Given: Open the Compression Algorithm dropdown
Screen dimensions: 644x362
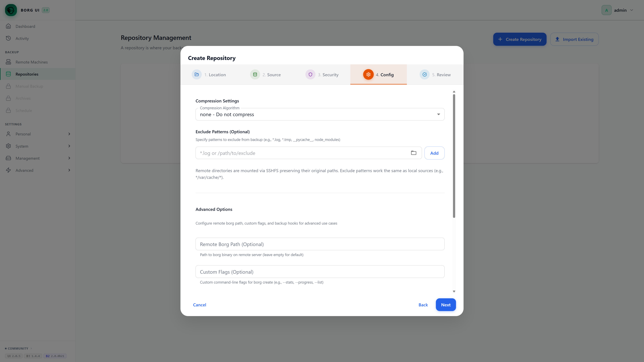Looking at the screenshot, I should pos(320,114).
